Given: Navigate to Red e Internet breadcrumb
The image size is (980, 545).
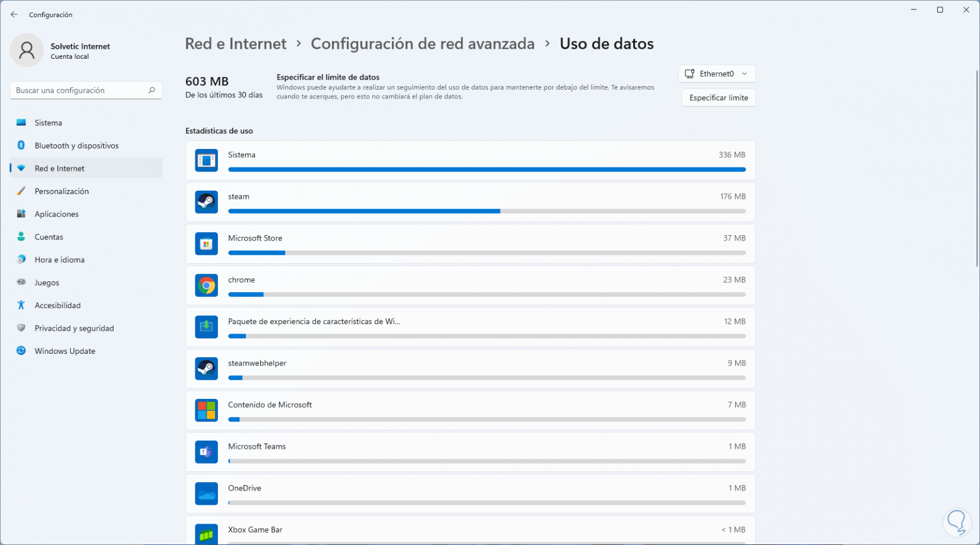Looking at the screenshot, I should 236,44.
